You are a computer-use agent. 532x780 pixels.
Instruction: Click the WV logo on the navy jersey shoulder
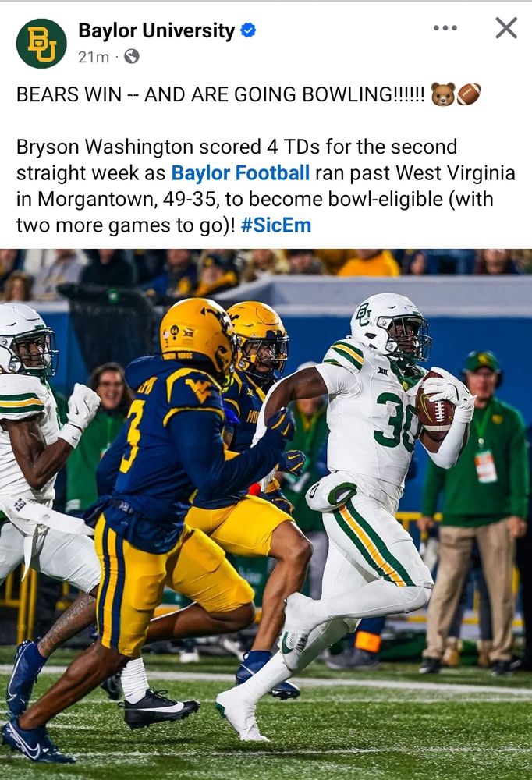pyautogui.click(x=198, y=389)
